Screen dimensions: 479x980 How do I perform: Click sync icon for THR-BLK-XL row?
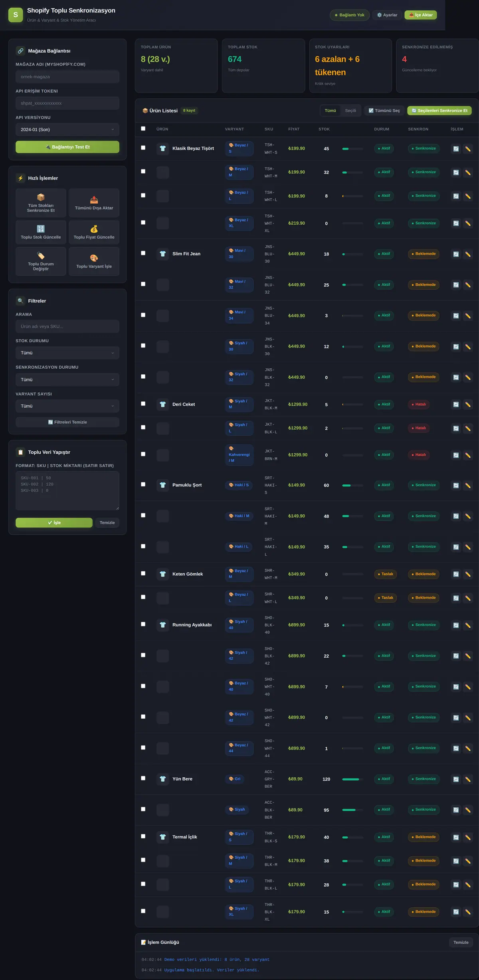tap(456, 912)
